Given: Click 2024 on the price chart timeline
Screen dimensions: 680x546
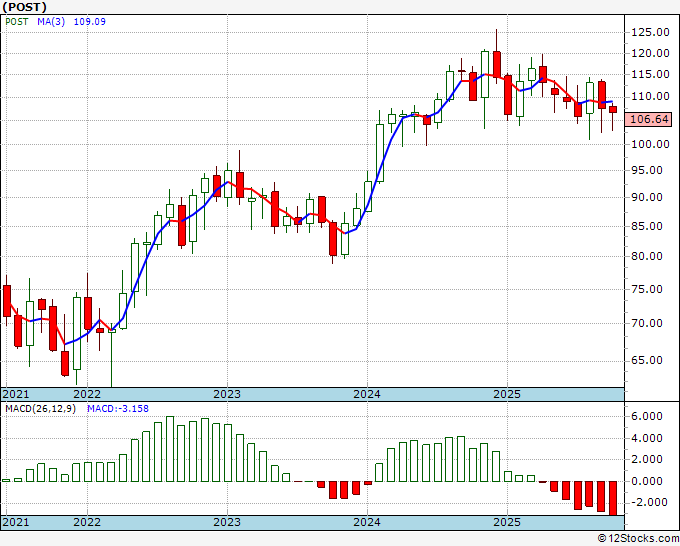Looking at the screenshot, I should [x=367, y=394].
